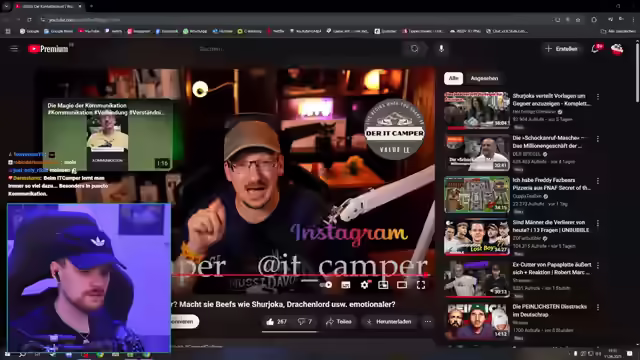Open the YouTube hamburger guide menu

14,49
